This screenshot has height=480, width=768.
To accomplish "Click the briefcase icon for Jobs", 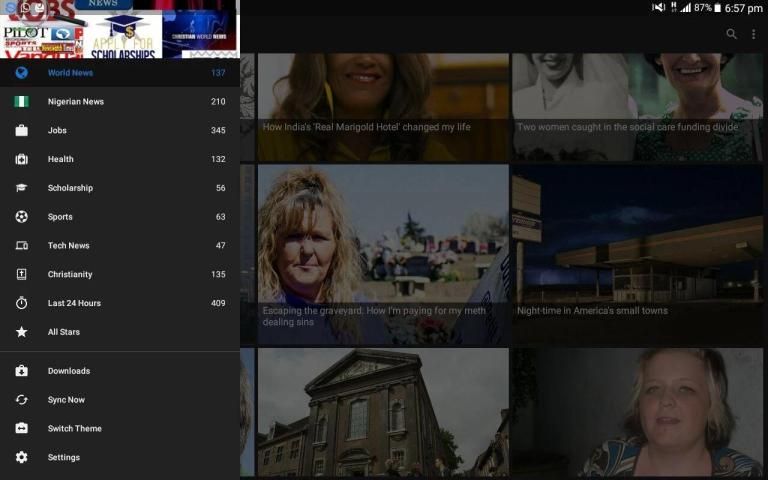I will 22,131.
